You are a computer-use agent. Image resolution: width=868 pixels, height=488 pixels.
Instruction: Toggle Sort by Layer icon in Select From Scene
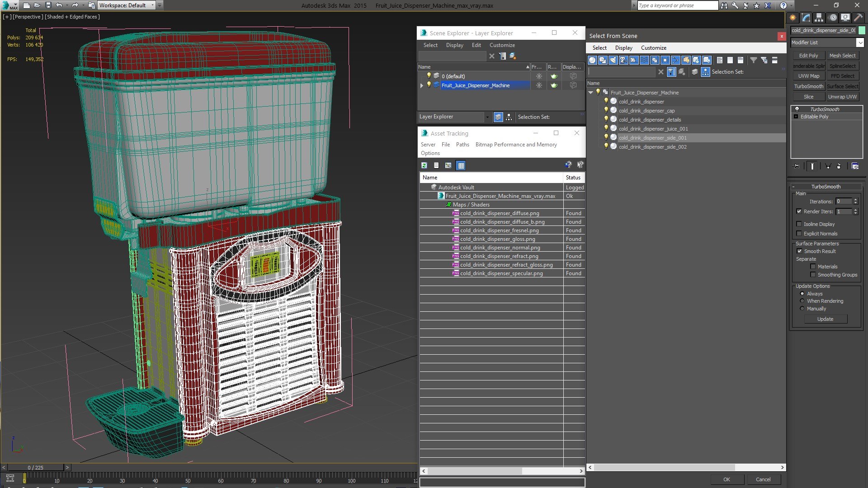(x=695, y=72)
